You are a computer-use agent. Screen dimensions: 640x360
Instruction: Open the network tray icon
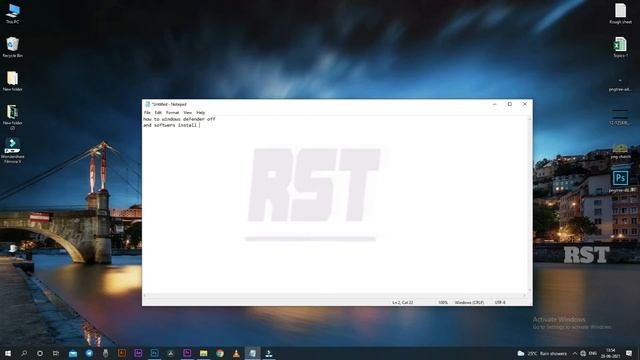[583, 353]
